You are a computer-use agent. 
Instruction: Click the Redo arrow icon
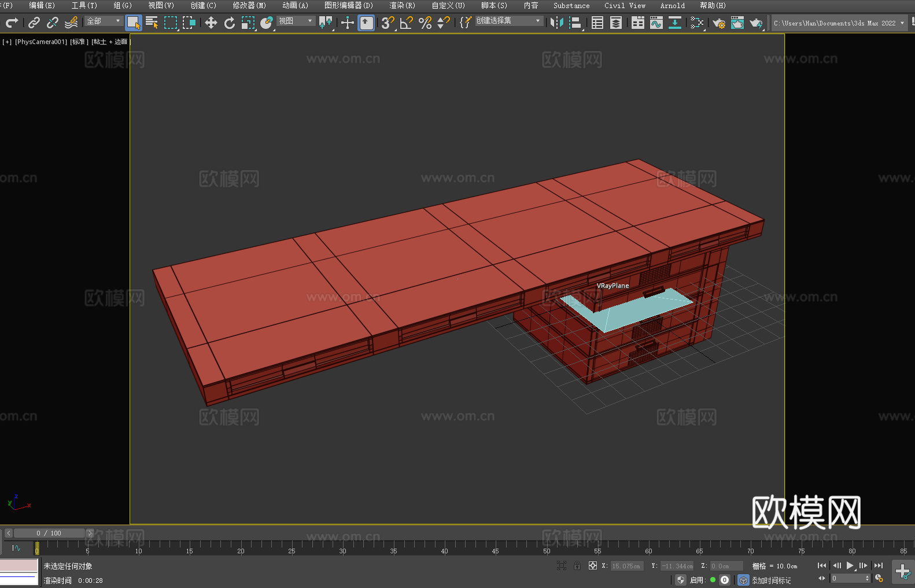pyautogui.click(x=12, y=23)
